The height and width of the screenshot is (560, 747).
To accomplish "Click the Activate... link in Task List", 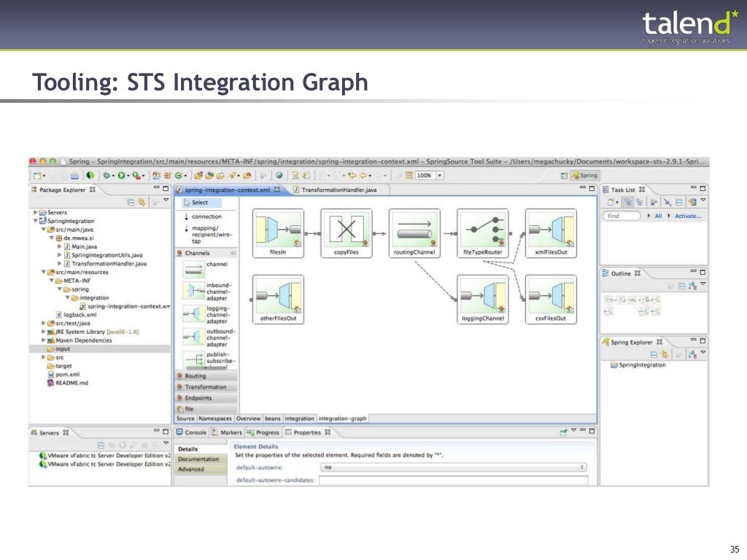I will [x=688, y=216].
